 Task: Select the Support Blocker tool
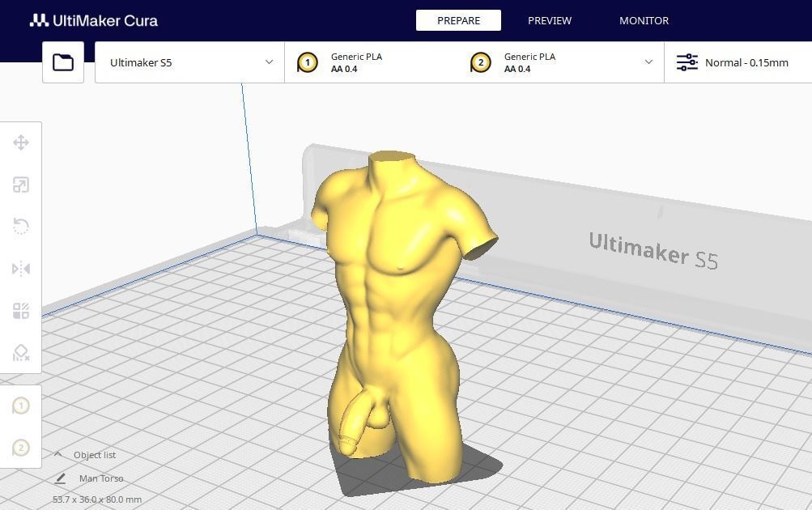21,353
